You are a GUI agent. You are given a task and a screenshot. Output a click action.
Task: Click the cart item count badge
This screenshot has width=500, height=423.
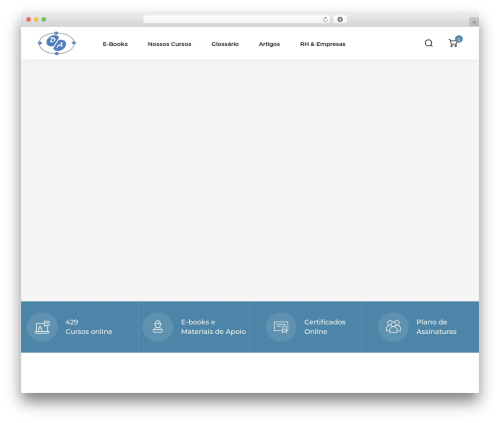point(459,39)
